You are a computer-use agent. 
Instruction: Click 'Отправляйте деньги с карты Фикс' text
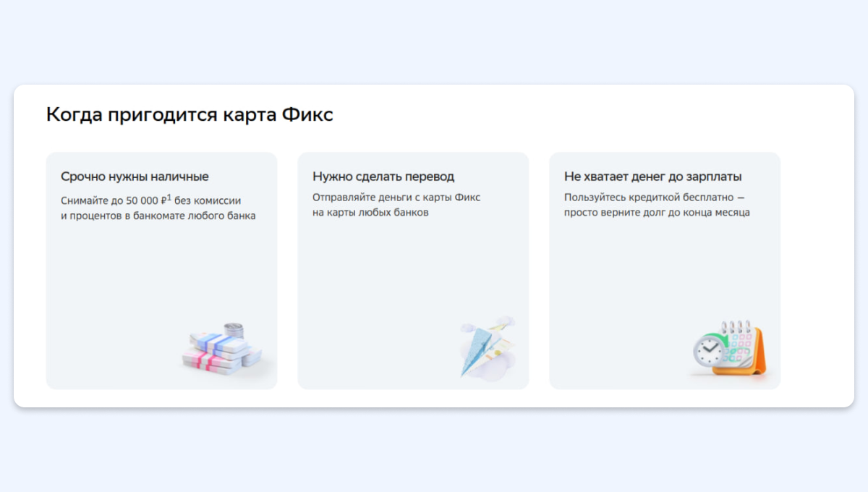[396, 198]
